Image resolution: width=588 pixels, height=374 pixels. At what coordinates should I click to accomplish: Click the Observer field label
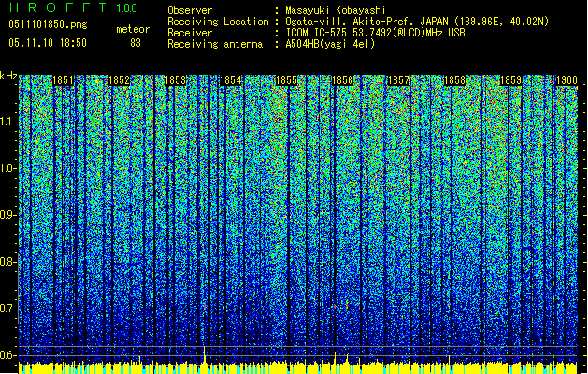(x=190, y=9)
